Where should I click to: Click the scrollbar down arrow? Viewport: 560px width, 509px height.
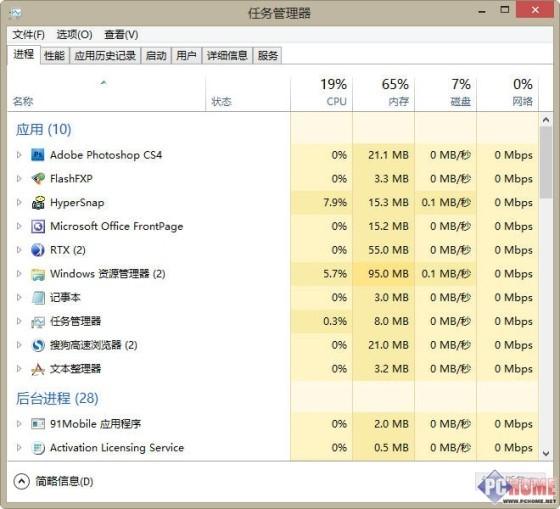[x=546, y=453]
